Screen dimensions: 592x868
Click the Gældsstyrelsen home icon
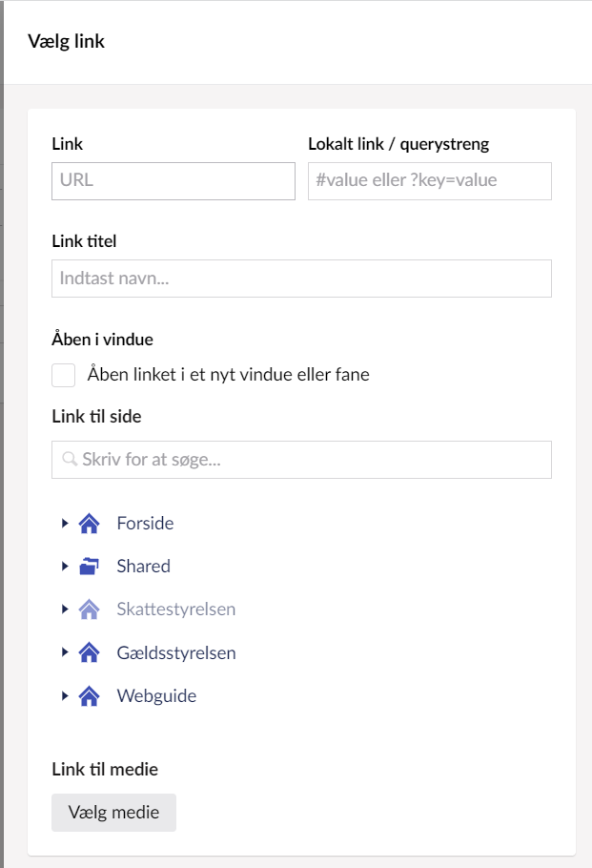click(x=89, y=653)
